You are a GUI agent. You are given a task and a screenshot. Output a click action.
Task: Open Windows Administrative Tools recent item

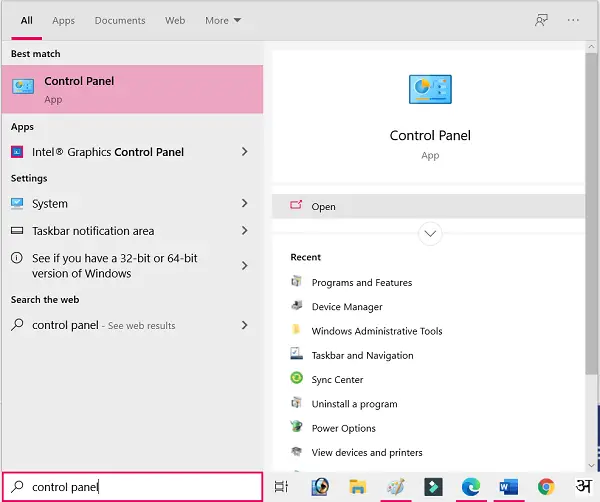click(x=377, y=331)
